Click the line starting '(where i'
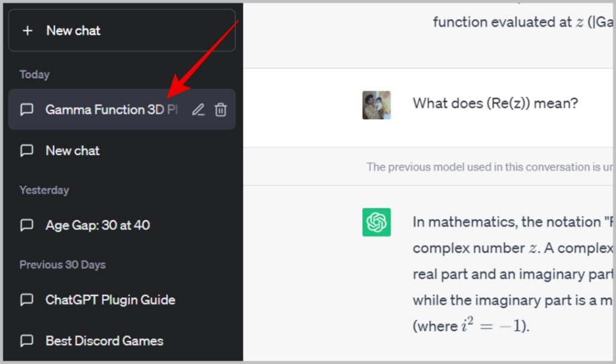This screenshot has height=364, width=616. point(471,325)
